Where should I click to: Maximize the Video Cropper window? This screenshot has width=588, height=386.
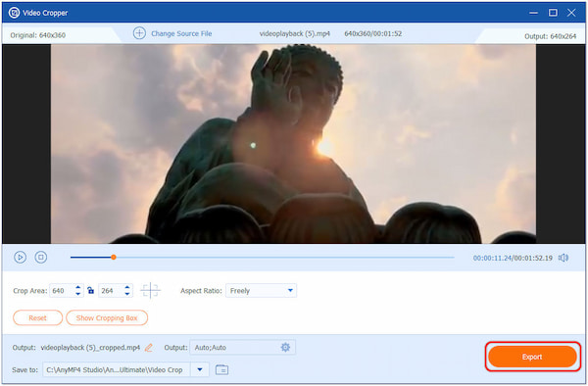[553, 13]
